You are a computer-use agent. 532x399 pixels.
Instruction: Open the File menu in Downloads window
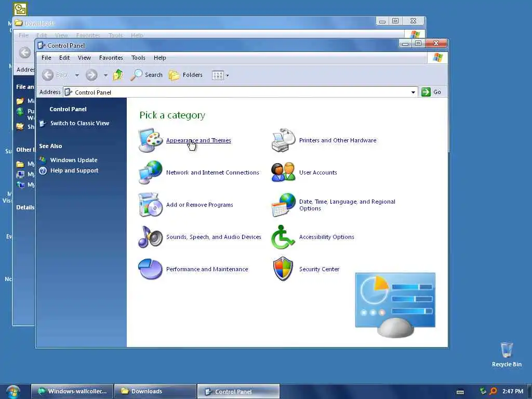pos(23,35)
